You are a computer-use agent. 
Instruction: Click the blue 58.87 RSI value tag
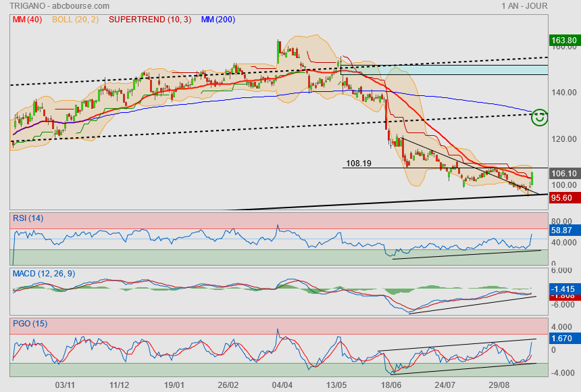tap(564, 230)
